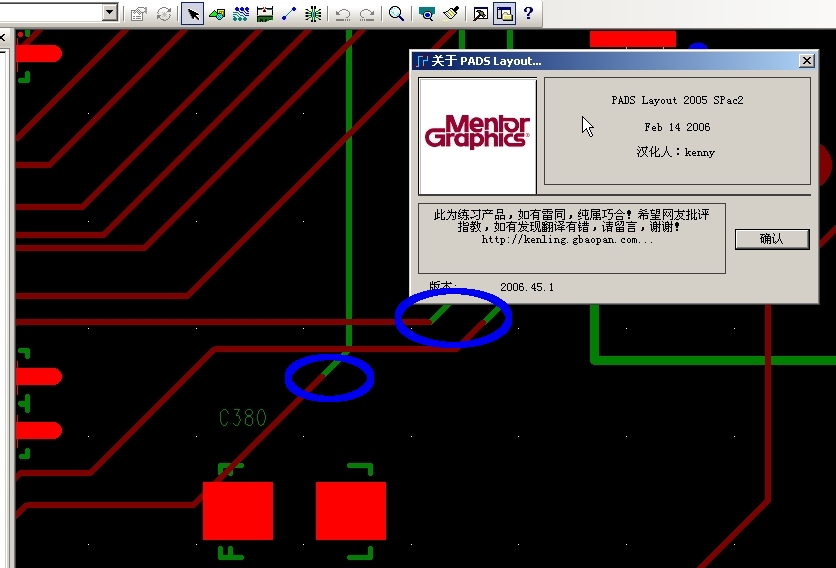Toggle the Output window icon
836x568 pixels.
(x=480, y=14)
